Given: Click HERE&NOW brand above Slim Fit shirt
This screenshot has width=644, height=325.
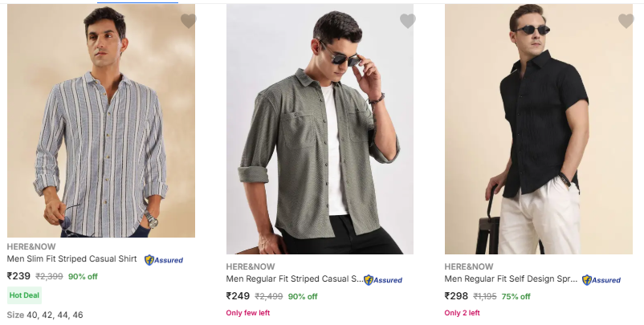Looking at the screenshot, I should 31,246.
